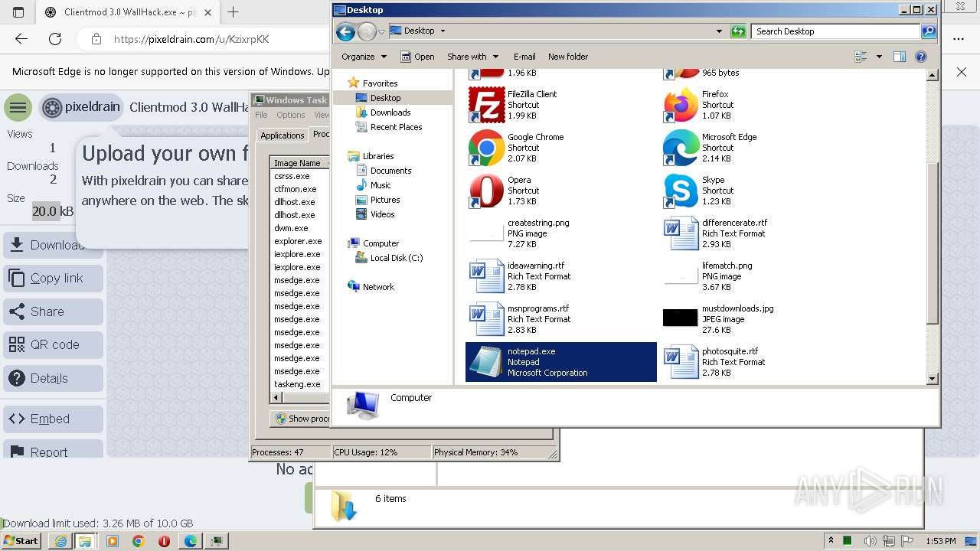Select photosquite.rtf document
Image resolution: width=980 pixels, height=551 pixels.
(x=755, y=362)
